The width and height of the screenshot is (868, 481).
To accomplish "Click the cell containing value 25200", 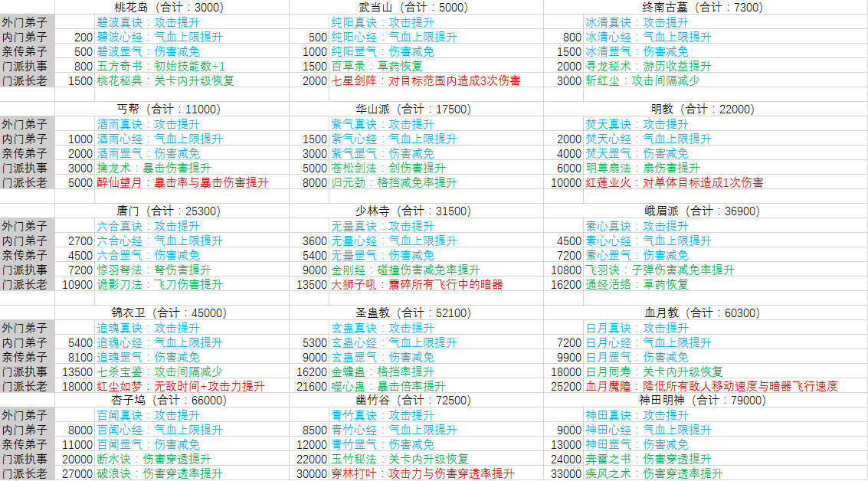I will (x=566, y=386).
